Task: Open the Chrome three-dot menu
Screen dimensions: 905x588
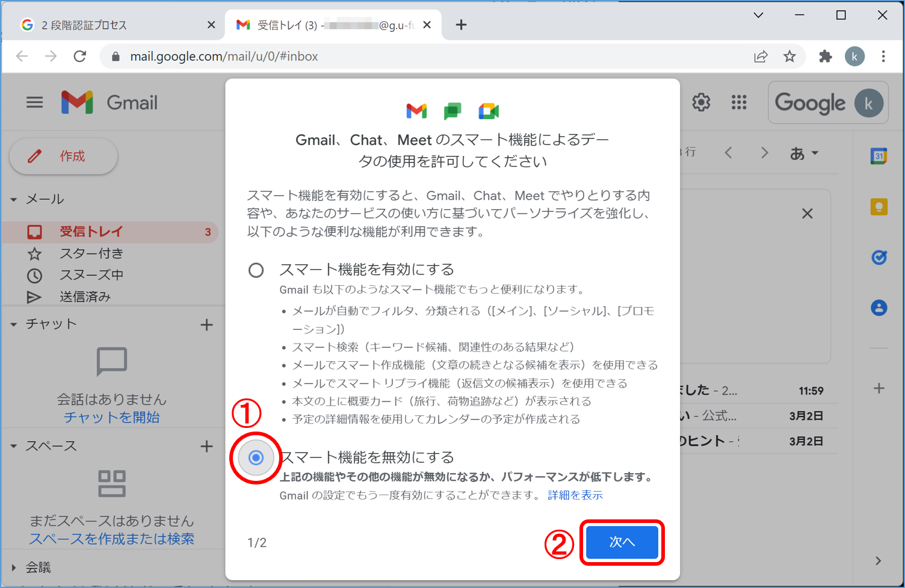Action: [883, 57]
